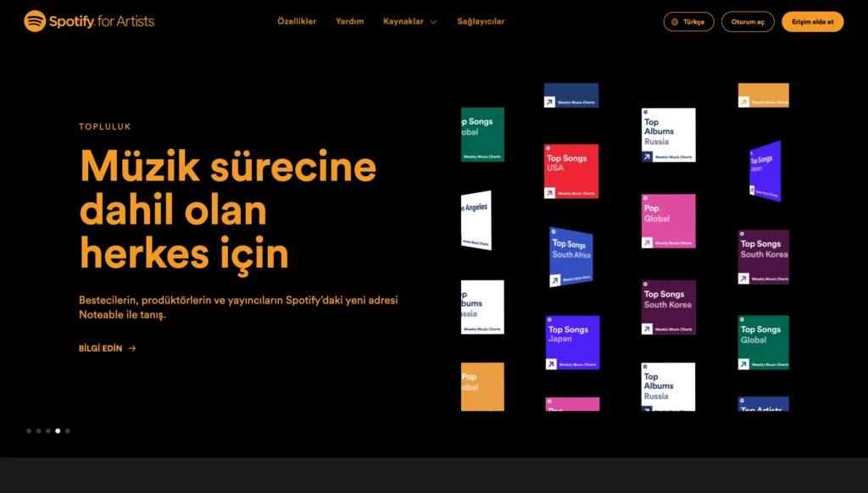Select the third carousel dot
This screenshot has height=493, width=868.
coord(48,430)
